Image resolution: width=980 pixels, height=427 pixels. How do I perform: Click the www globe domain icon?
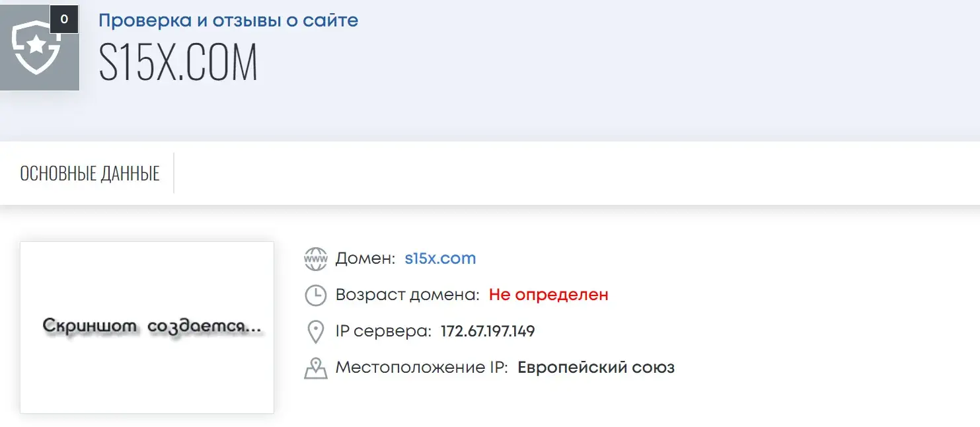tap(316, 258)
